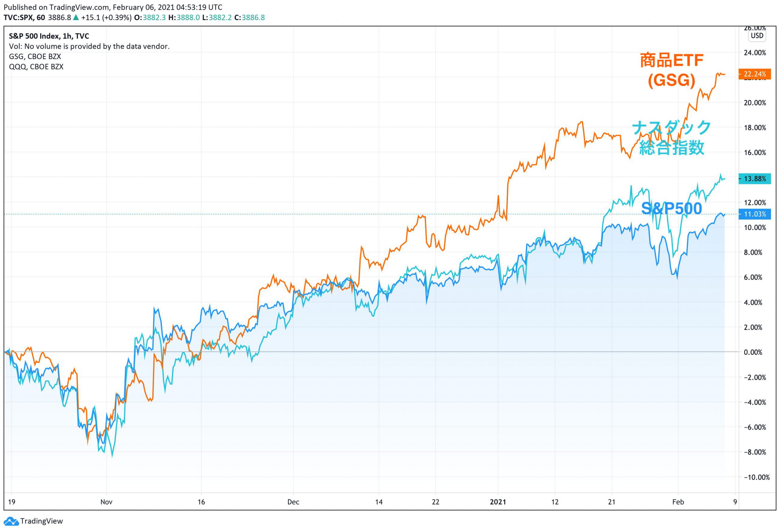Click the 22 date axis label
The width and height of the screenshot is (780, 532).
pos(435,502)
